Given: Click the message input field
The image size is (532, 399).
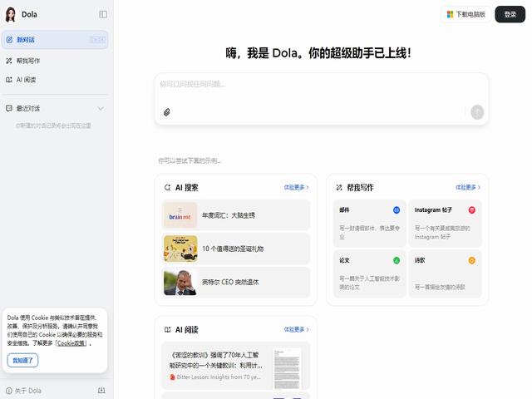Looking at the screenshot, I should coord(321,85).
